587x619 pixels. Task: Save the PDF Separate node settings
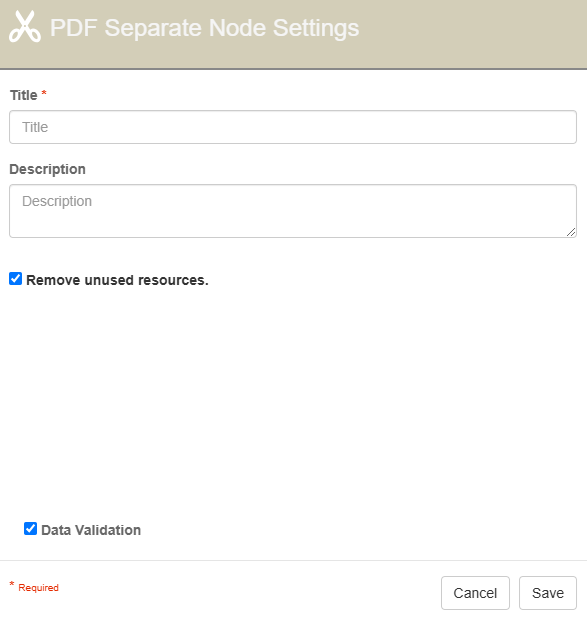(548, 593)
